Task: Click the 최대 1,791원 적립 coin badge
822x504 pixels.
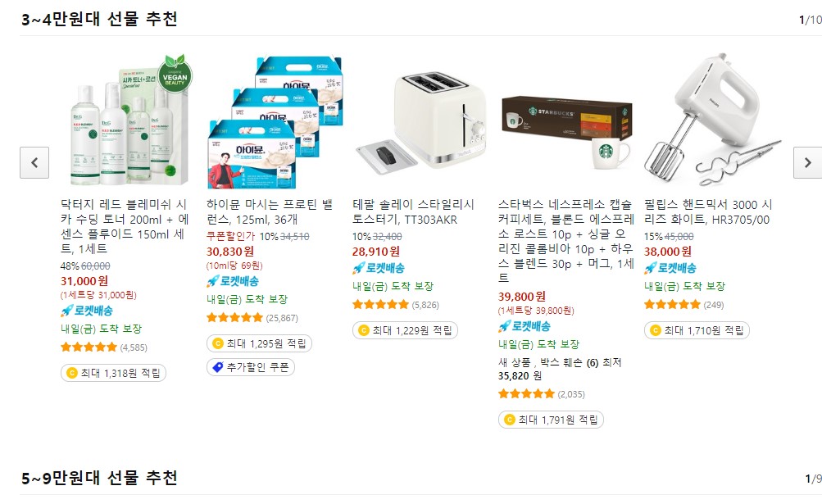Action: pyautogui.click(x=551, y=420)
